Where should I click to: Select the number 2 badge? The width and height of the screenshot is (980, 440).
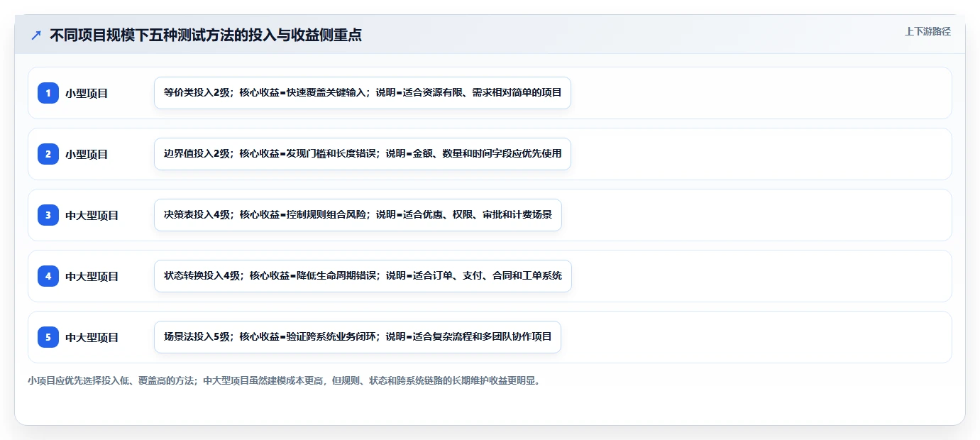pyautogui.click(x=48, y=154)
